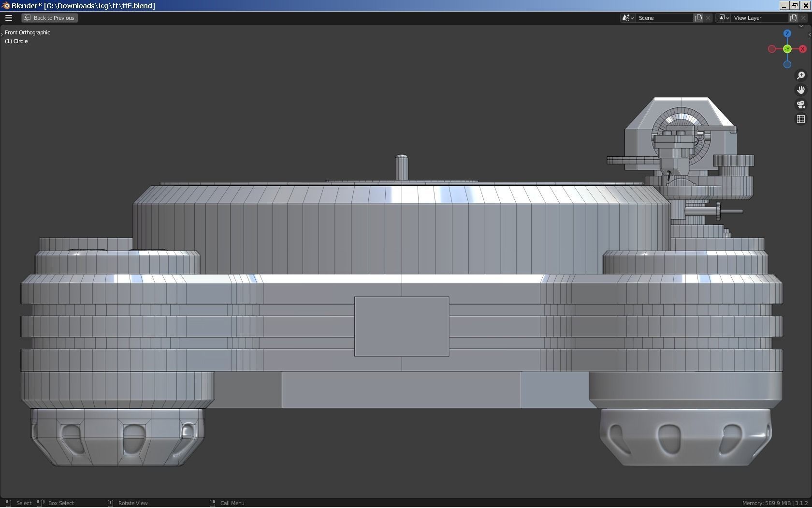Screen dimensions: 812x508
Task: Open the collapsed hamburger menu
Action: click(9, 18)
